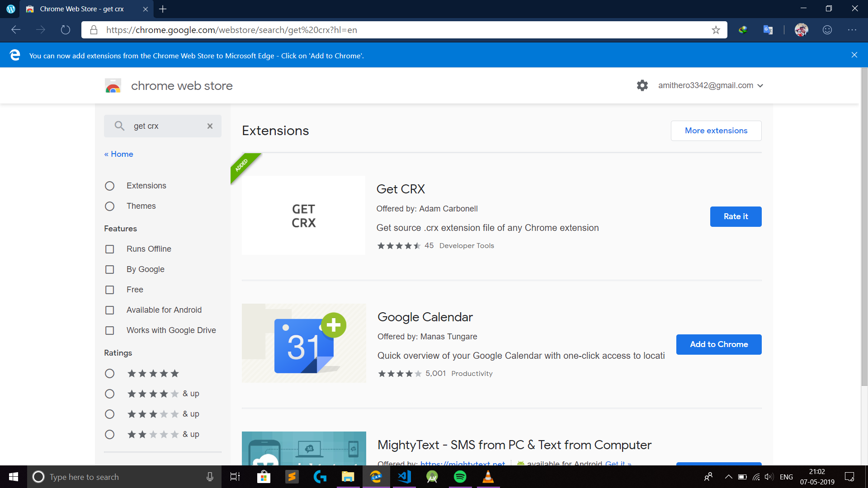Click the taskbar microphone icon
The image size is (868, 488).
click(210, 477)
